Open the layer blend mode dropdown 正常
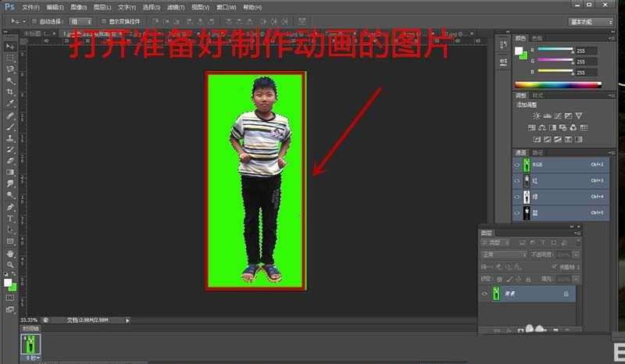Image resolution: width=625 pixels, height=364 pixels. 503,255
